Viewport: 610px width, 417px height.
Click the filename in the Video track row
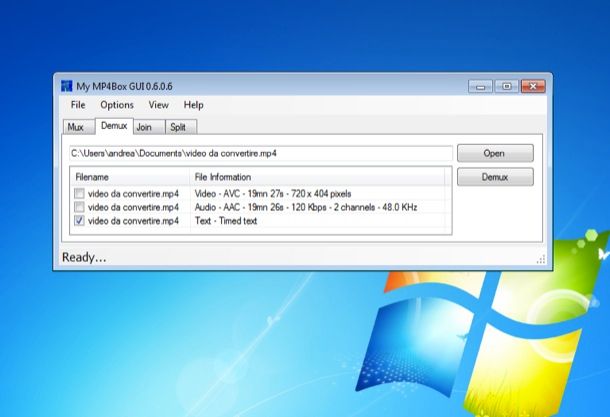click(x=133, y=193)
